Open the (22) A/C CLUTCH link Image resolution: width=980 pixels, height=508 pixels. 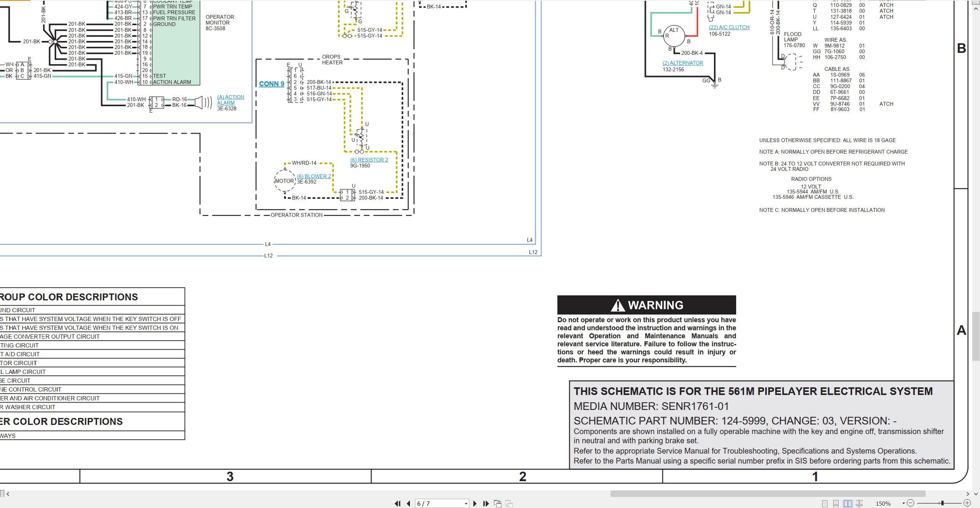click(729, 27)
